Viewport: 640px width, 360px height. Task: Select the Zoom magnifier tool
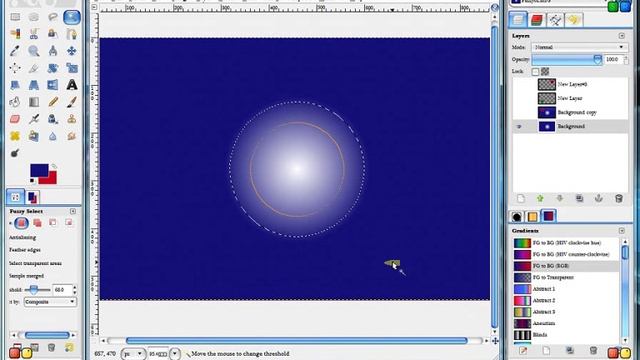pyautogui.click(x=34, y=51)
